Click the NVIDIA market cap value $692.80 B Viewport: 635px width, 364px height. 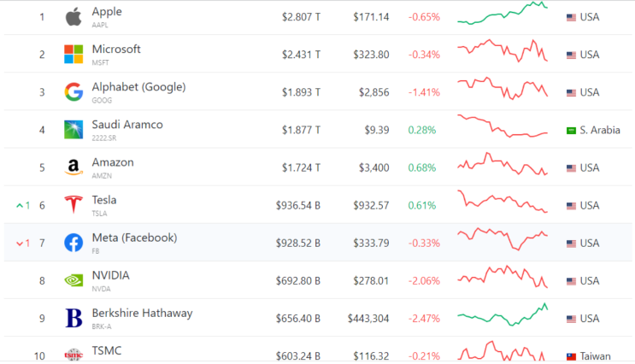(x=298, y=281)
